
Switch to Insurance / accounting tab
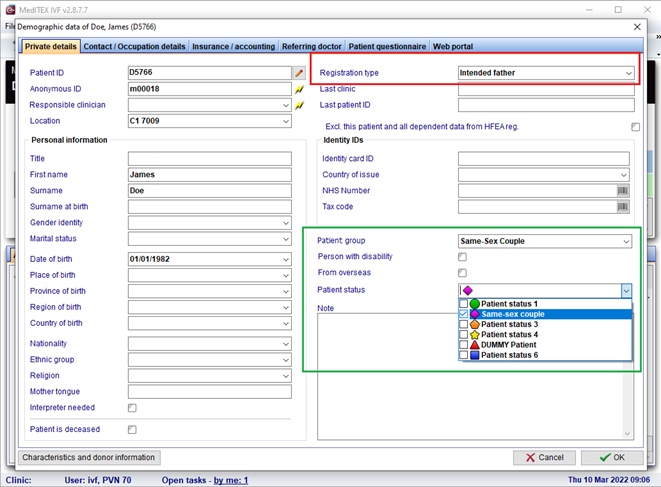234,46
